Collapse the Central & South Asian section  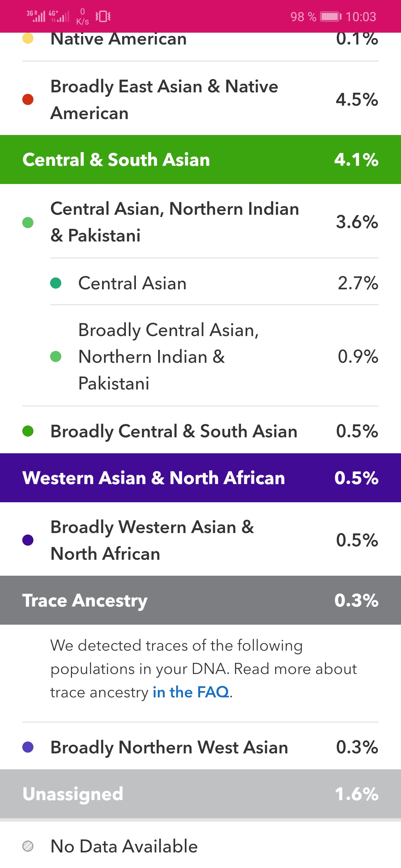(x=200, y=160)
